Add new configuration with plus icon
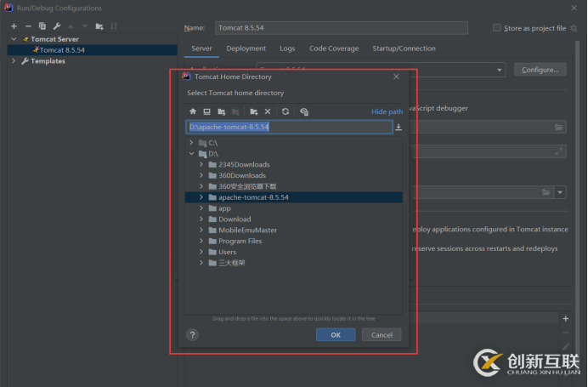This screenshot has width=588, height=387. tap(14, 26)
